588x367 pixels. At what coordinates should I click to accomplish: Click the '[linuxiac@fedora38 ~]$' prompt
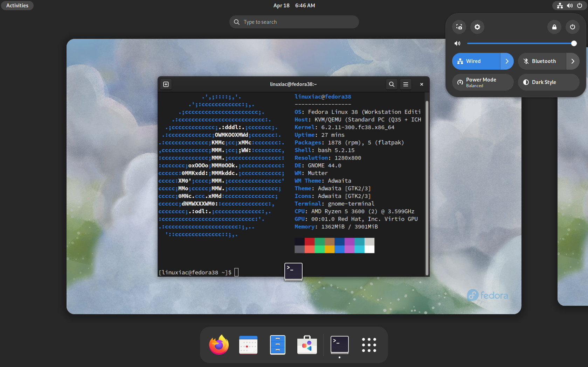point(195,273)
